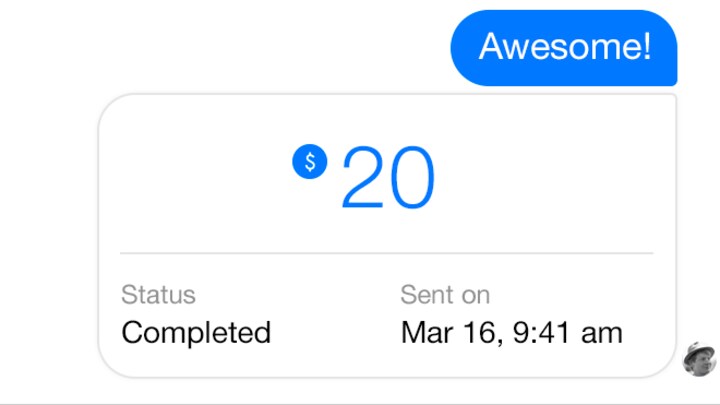The height and width of the screenshot is (405, 720).
Task: Open the sender's profile avatar
Action: pos(700,359)
